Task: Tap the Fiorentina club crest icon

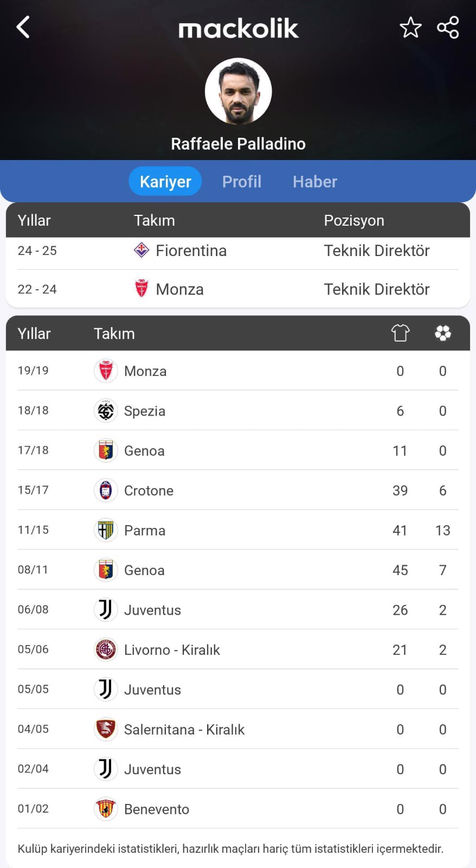Action: click(141, 250)
